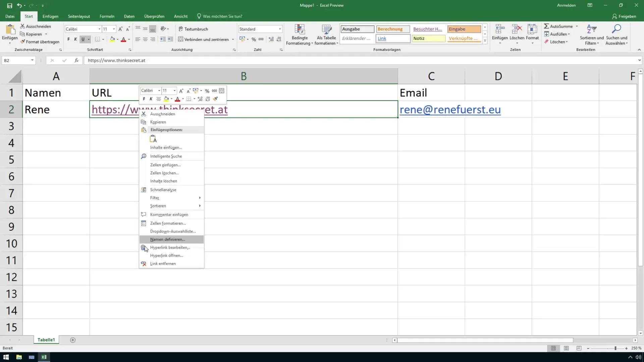Open mini toolbar font size dropdown
This screenshot has width=644, height=362.
pos(175,90)
